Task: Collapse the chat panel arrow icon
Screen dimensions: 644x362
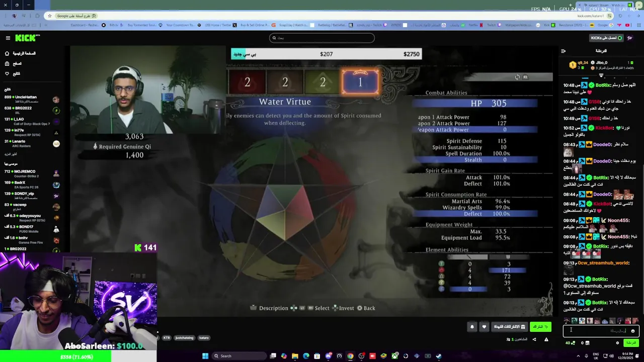Action: click(x=563, y=51)
